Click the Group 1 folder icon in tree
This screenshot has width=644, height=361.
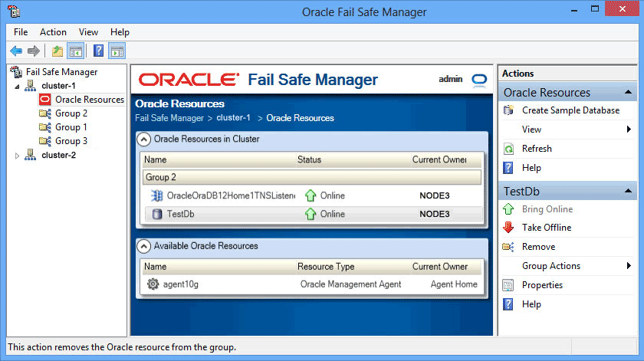(x=44, y=127)
